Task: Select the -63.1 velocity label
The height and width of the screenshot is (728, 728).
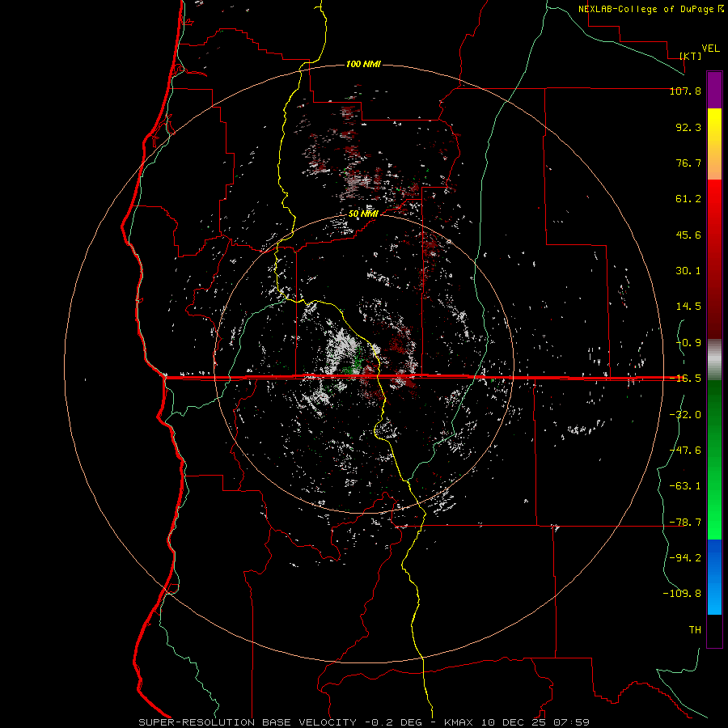Action: click(x=685, y=485)
